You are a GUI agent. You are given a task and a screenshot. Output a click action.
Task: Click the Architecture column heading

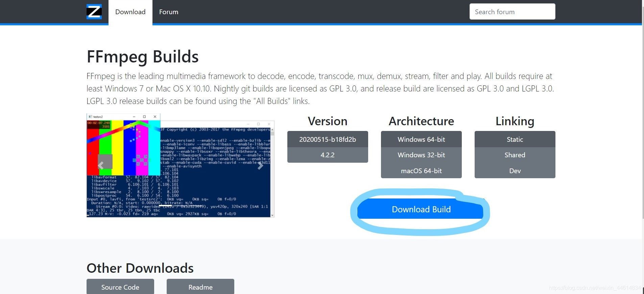(421, 121)
